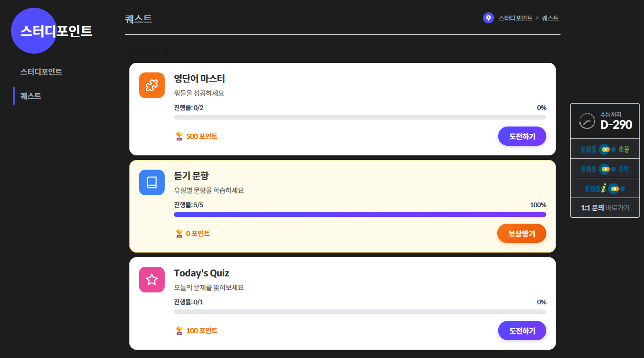Click the 영단어 마스터 empty progress bar
Viewport: 644px width, 358px height.
tap(360, 117)
